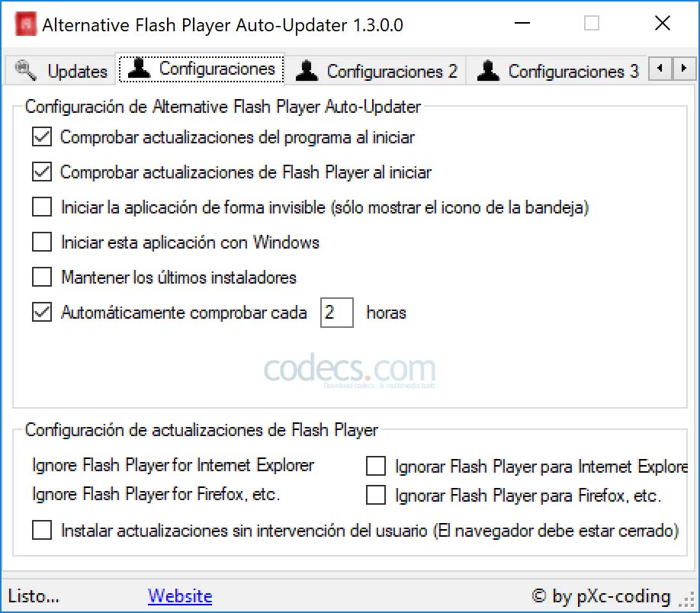Screen dimensions: 700x613
Task: Uncheck Comprobar actualizaciones de Flash Player al iniciar
Action: coord(42,172)
